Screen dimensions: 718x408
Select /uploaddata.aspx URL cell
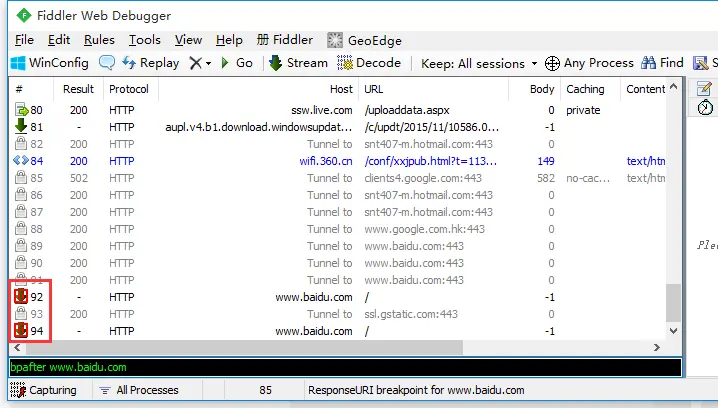[x=407, y=110]
